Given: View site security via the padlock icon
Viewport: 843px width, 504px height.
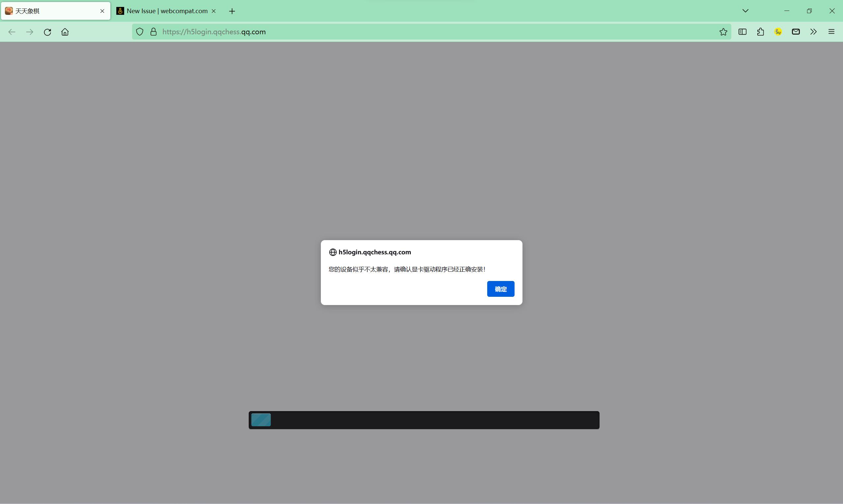Looking at the screenshot, I should point(153,32).
